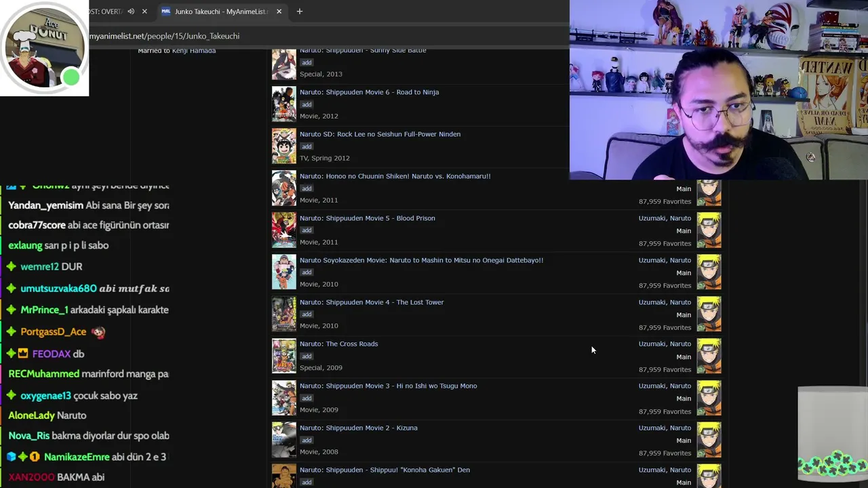Click chat username AloneLady
Screen dimensions: 868x488
(x=31, y=415)
